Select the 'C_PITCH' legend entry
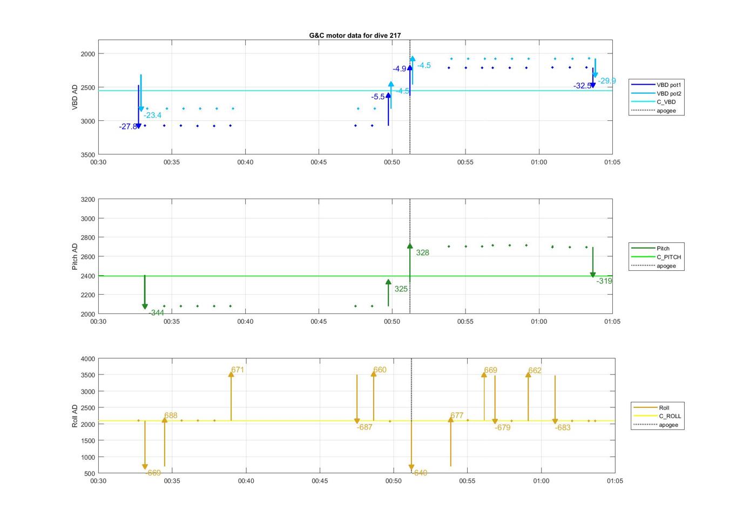Image resolution: width=756 pixels, height=532 pixels. point(657,257)
